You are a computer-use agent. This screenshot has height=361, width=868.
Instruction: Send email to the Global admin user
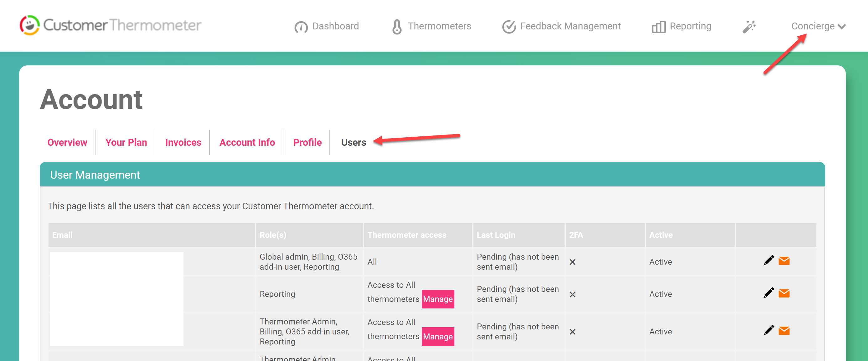[x=784, y=261]
